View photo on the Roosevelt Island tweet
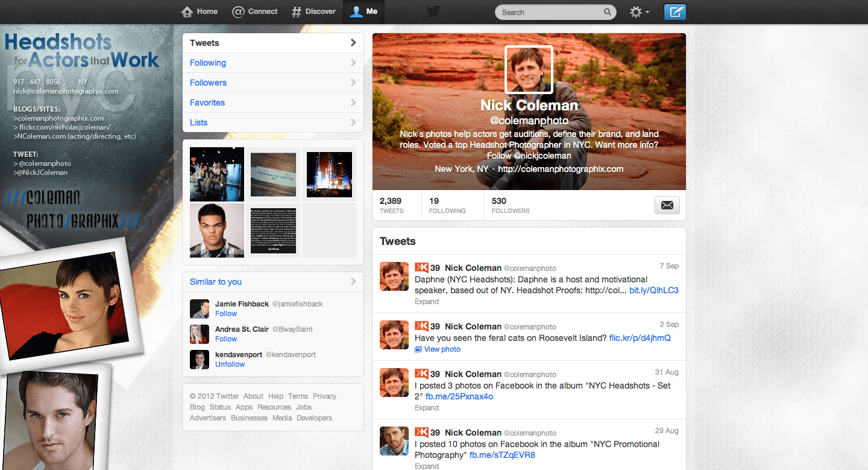Screen dimensions: 868x470 point(438,349)
